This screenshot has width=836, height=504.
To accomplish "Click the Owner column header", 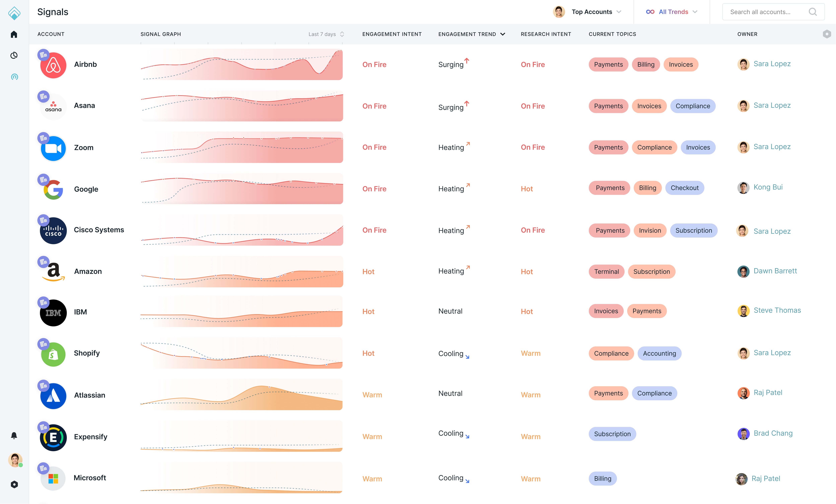I will [747, 34].
